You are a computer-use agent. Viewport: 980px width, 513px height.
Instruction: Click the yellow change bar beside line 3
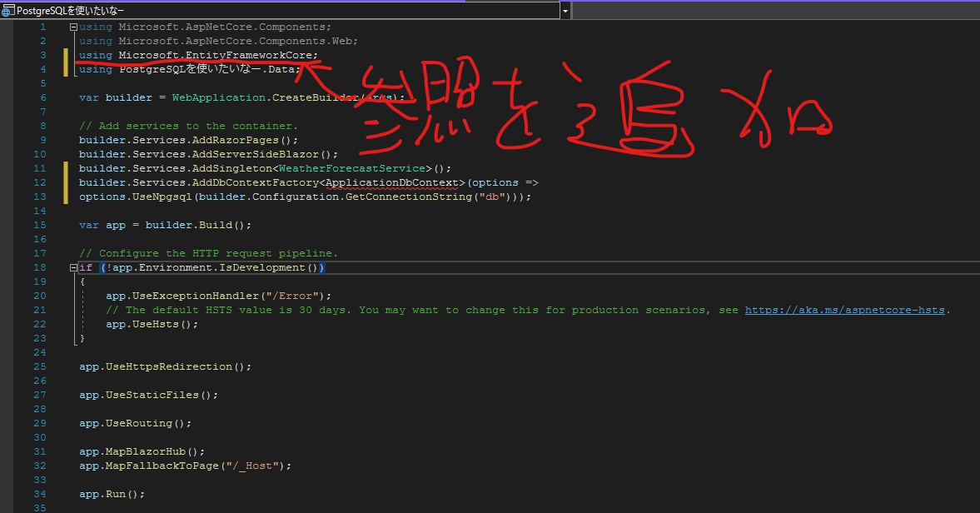(67, 55)
